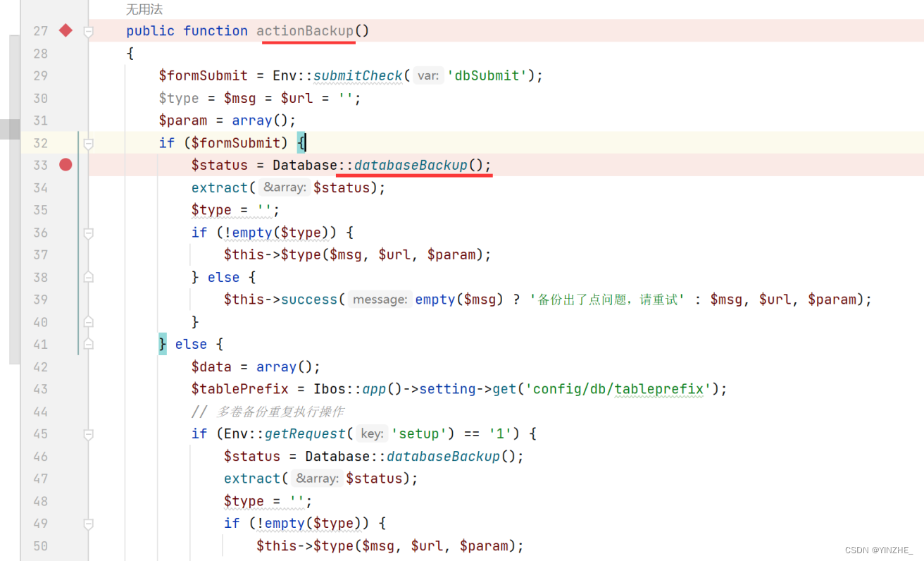Click line number 37 in the gutter
Viewport: 924px width, 561px height.
41,255
